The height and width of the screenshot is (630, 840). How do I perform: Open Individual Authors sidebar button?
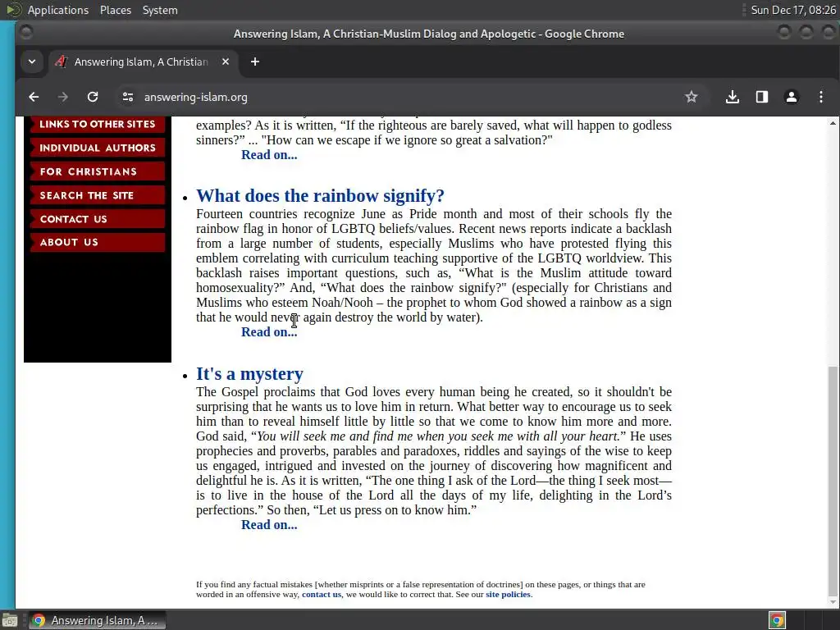pyautogui.click(x=98, y=148)
